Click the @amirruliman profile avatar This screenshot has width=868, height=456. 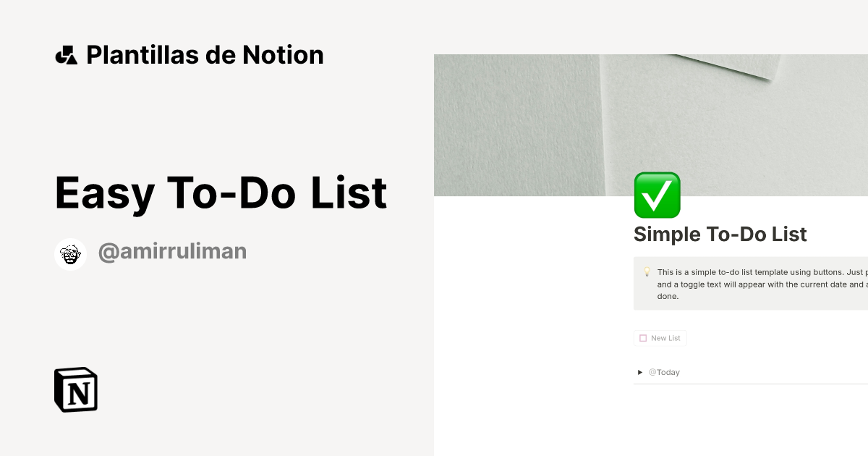(70, 253)
